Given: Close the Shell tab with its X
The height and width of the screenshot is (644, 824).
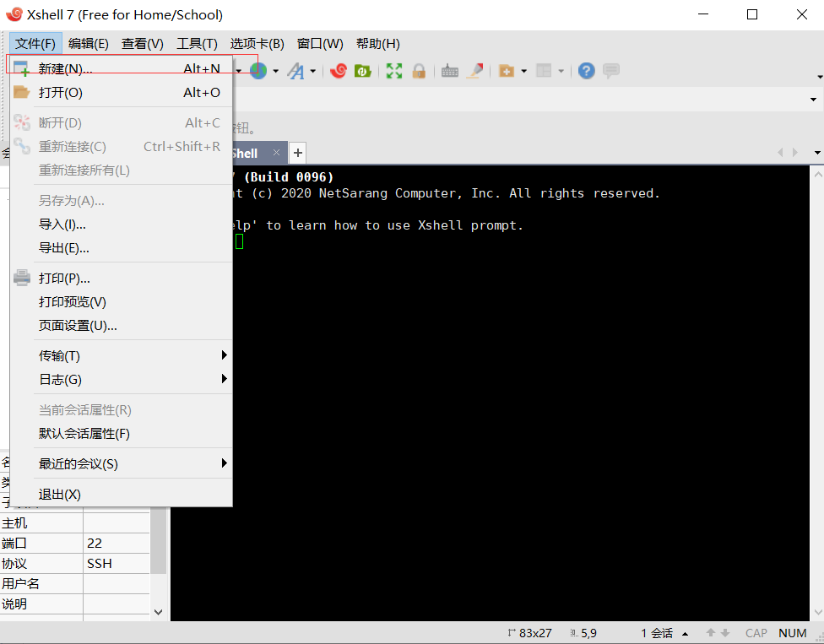Looking at the screenshot, I should (276, 152).
